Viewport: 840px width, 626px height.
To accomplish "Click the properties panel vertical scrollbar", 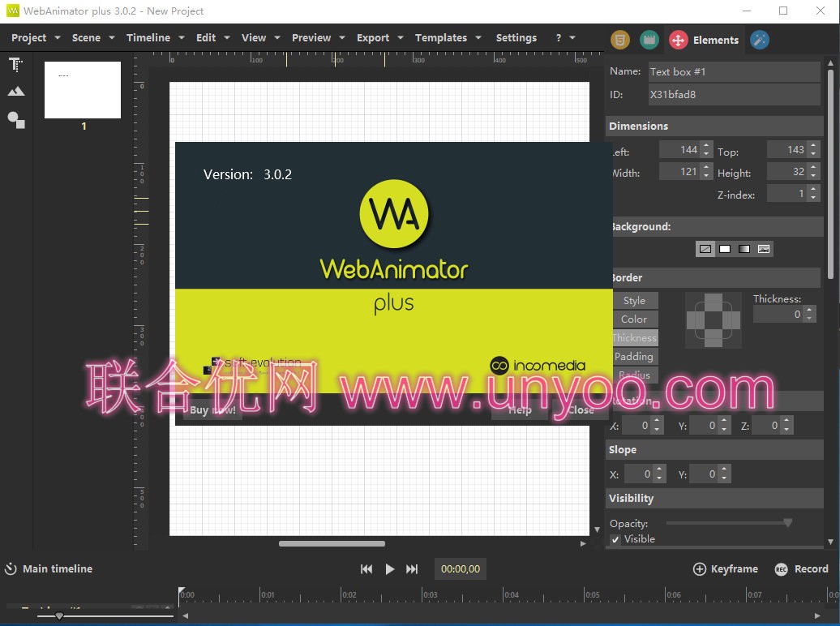I will pos(830,173).
